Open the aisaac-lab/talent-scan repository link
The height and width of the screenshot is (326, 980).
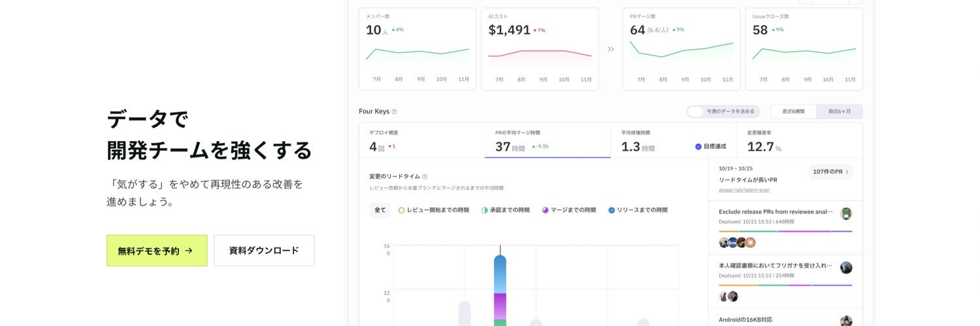tap(744, 190)
